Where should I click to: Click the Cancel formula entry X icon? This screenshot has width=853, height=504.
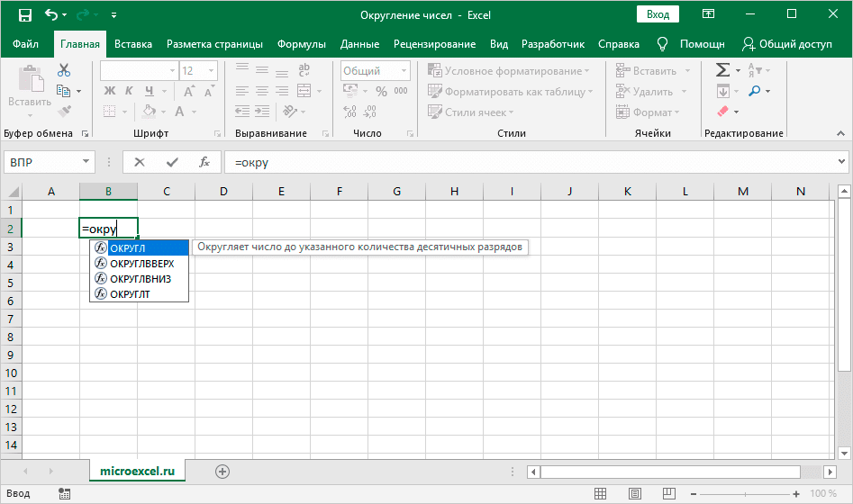(140, 162)
